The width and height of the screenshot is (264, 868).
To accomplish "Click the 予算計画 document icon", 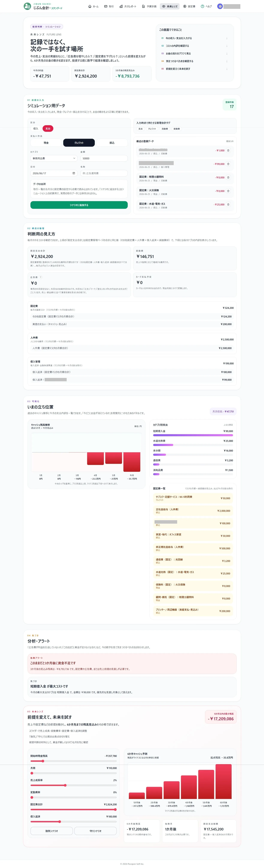I will 143,6.
